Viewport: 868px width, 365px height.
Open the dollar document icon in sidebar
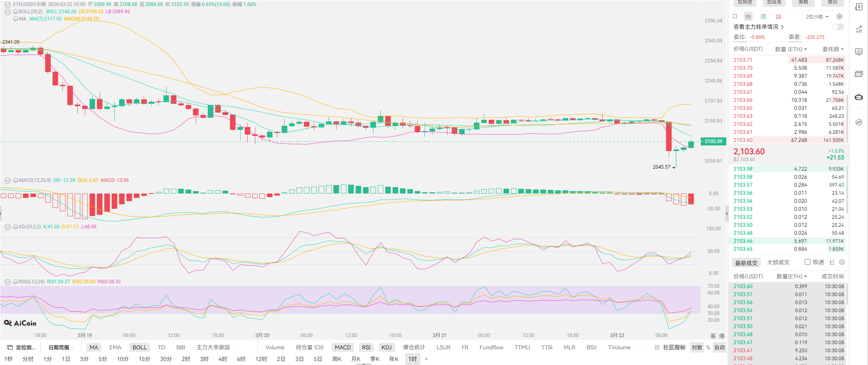point(858,7)
